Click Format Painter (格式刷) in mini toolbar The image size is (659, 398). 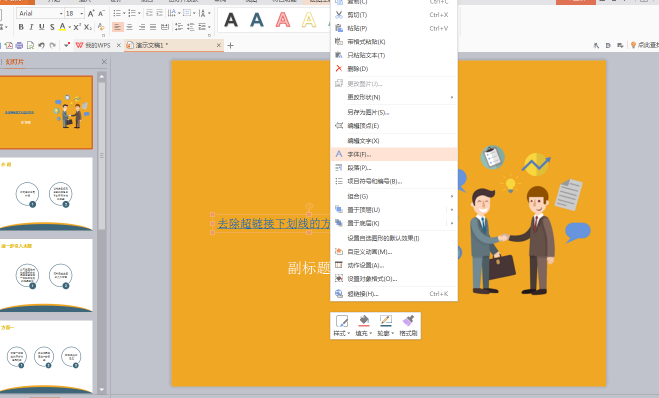coord(408,326)
